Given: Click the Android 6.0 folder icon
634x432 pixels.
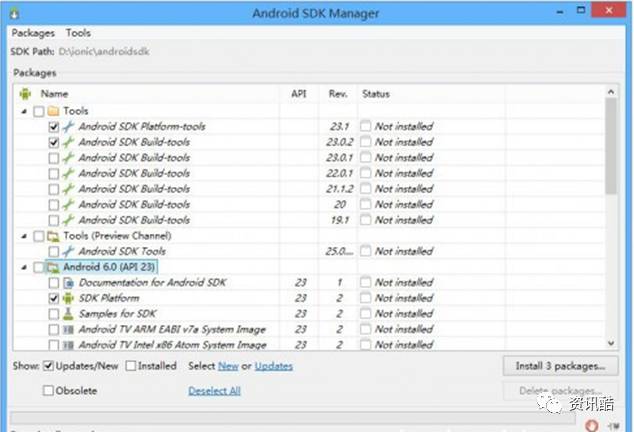Looking at the screenshot, I should click(x=53, y=267).
